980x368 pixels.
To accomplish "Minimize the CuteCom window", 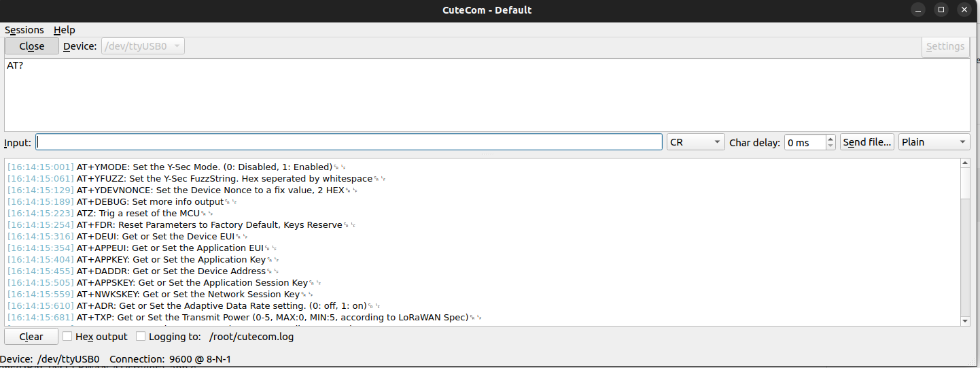I will tap(919, 10).
